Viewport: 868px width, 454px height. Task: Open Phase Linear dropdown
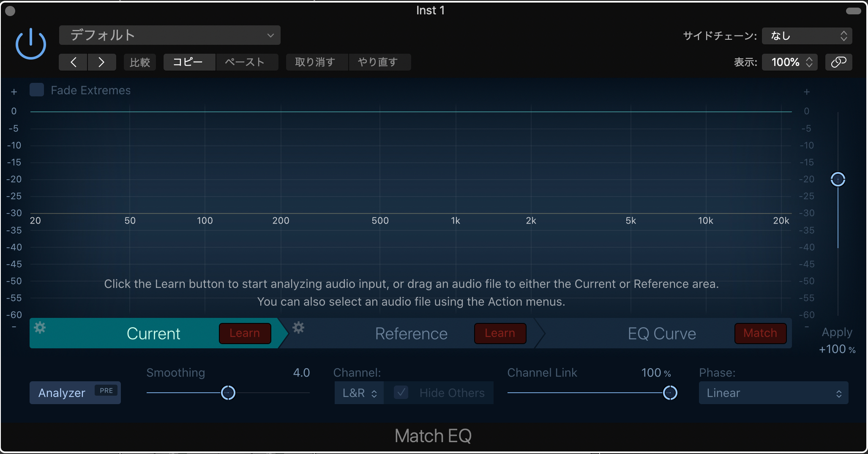[773, 393]
